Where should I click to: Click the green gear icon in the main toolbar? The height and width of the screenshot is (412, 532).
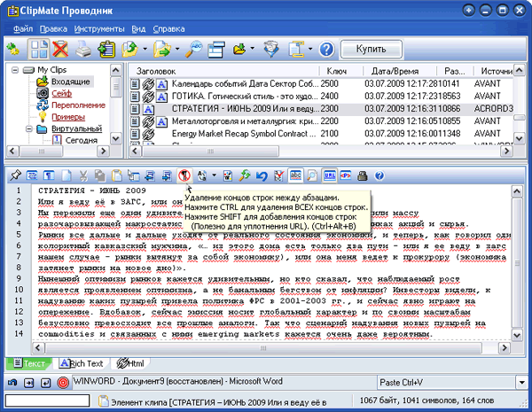pos(13,50)
